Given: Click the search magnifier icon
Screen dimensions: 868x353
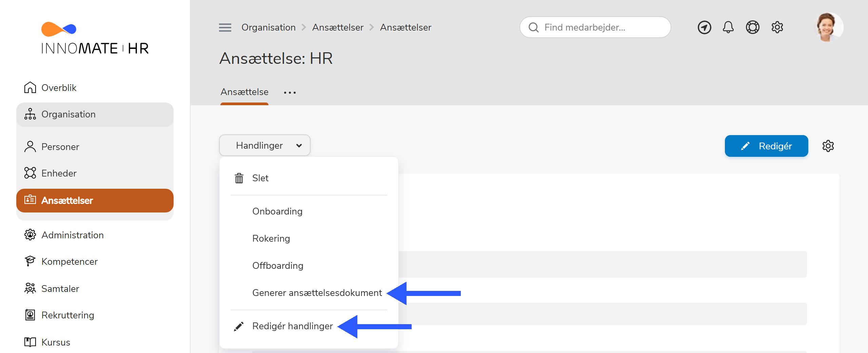Looking at the screenshot, I should 534,27.
